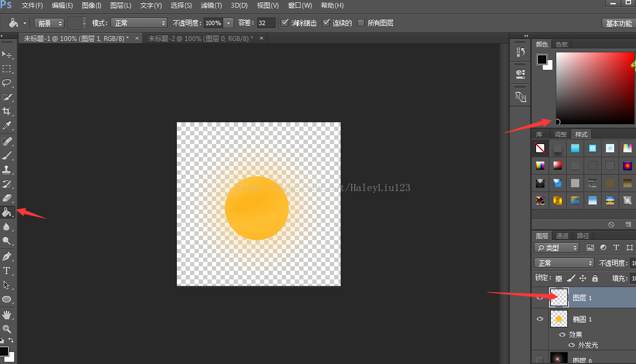
Task: Enable the all layers (所有图层) checkbox
Action: [361, 23]
